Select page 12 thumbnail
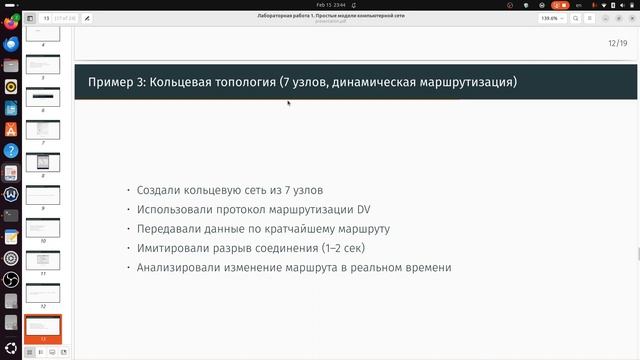Viewport: 640px width, 360px height. pyautogui.click(x=43, y=293)
